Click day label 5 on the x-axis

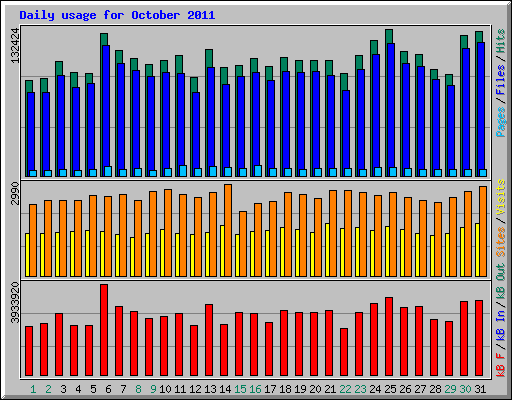coord(93,389)
